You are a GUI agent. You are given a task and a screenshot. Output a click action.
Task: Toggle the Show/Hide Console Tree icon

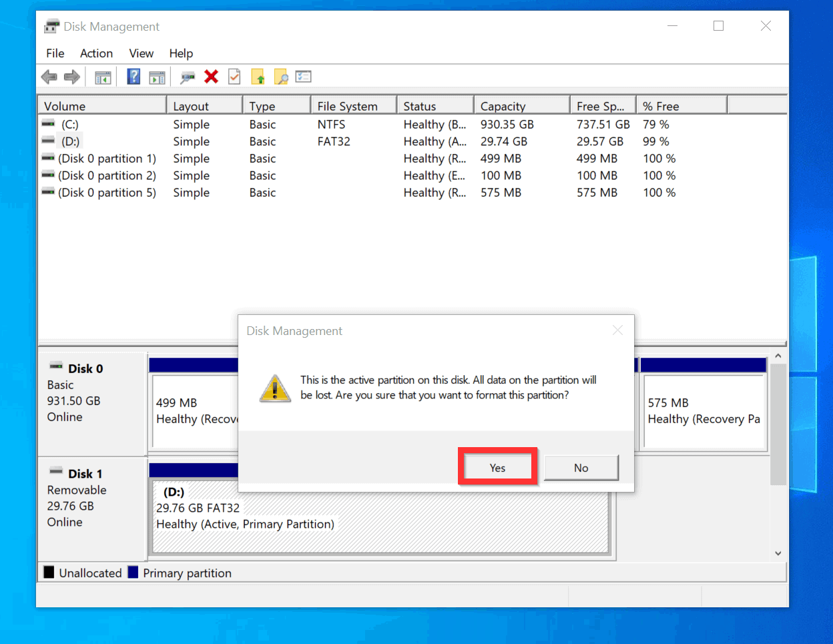(x=103, y=77)
